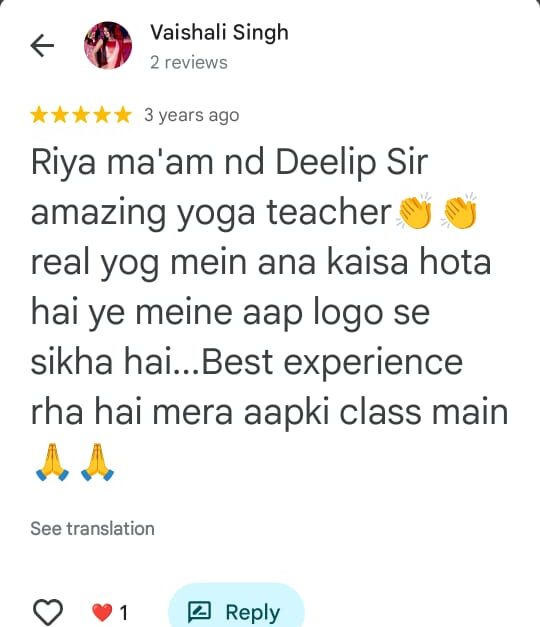540x627 pixels.
Task: Tap the red heart reaction icon
Action: [x=102, y=613]
